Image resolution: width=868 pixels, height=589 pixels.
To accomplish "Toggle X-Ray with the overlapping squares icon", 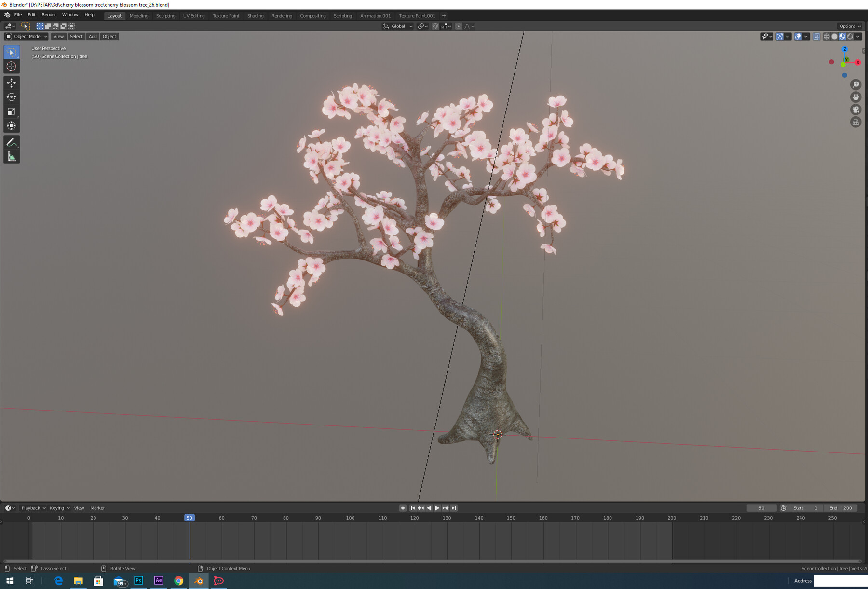I will coord(816,36).
